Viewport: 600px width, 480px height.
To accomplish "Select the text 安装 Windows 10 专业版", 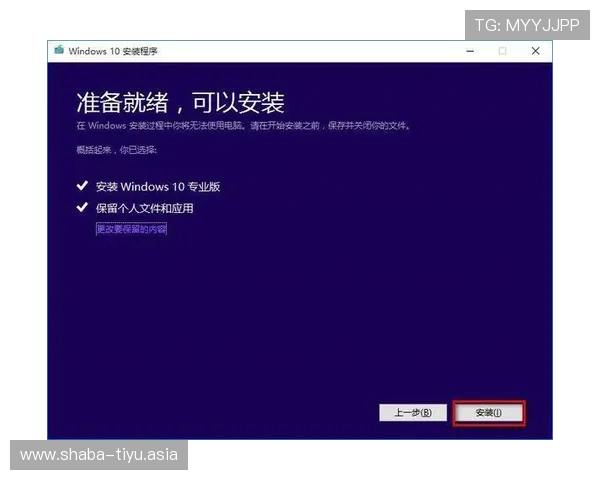I will 158,187.
